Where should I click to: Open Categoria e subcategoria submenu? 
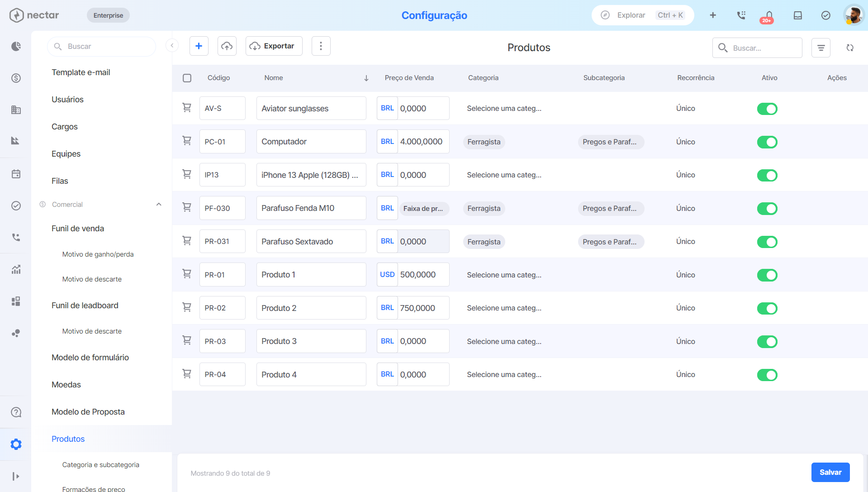(100, 465)
